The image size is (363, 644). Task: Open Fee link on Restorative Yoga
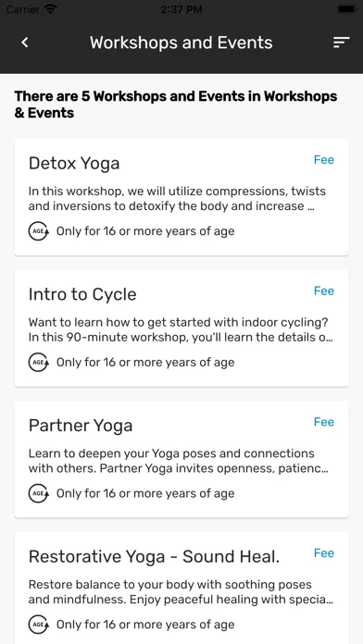(x=324, y=553)
